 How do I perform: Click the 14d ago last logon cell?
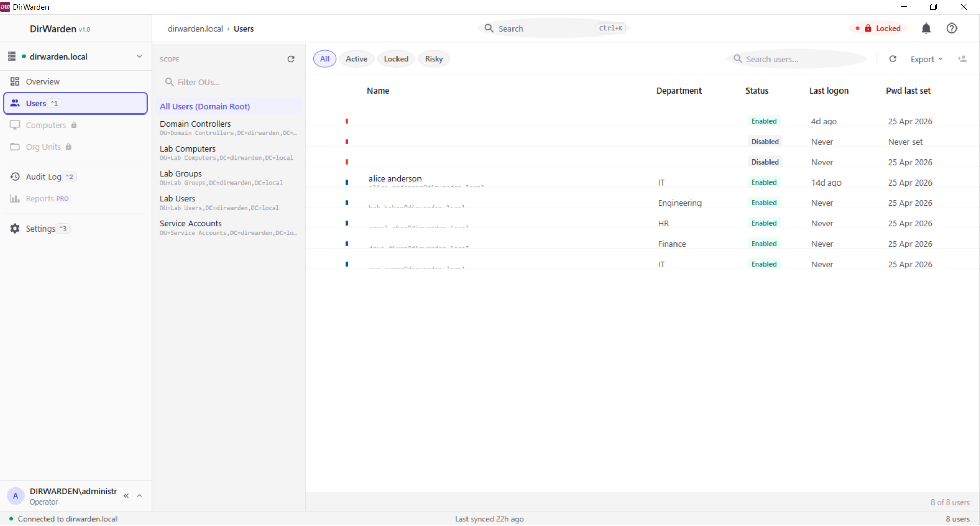[x=826, y=182]
